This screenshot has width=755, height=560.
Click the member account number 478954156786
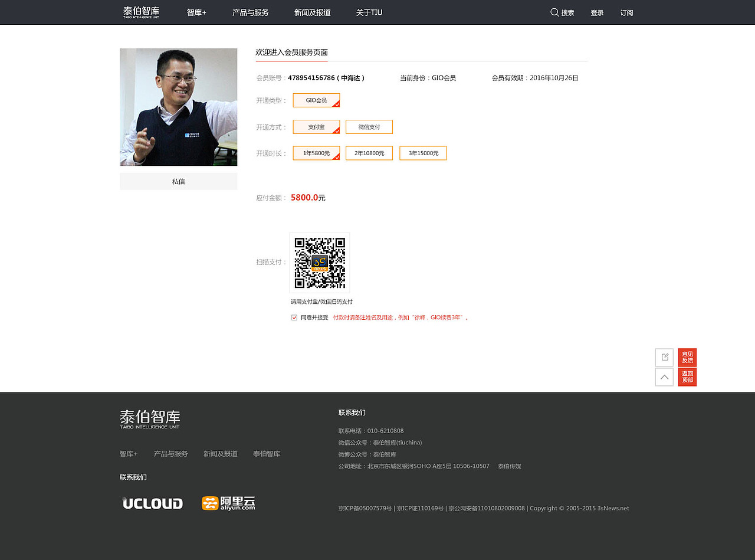click(x=311, y=78)
